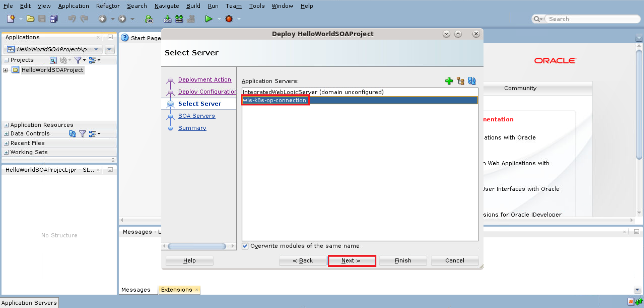Open the Build menu
644x308 pixels.
193,6
